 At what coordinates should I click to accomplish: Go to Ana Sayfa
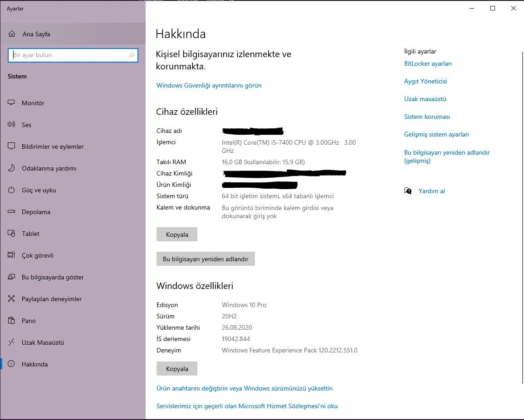click(73, 34)
